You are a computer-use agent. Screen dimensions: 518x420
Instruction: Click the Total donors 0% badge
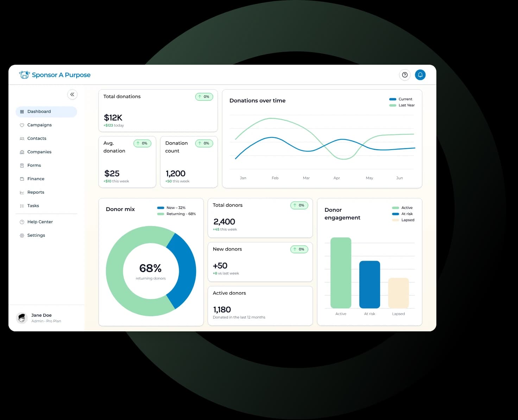[299, 205]
